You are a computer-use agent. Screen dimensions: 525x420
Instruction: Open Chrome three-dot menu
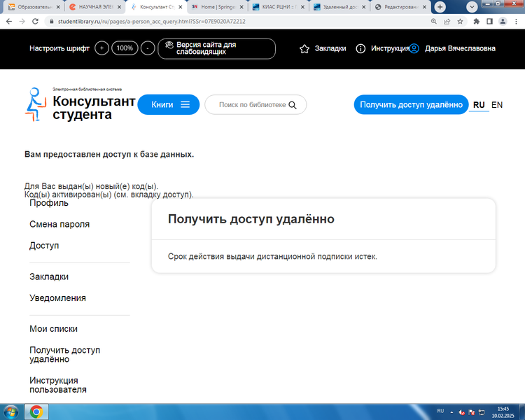(x=516, y=22)
